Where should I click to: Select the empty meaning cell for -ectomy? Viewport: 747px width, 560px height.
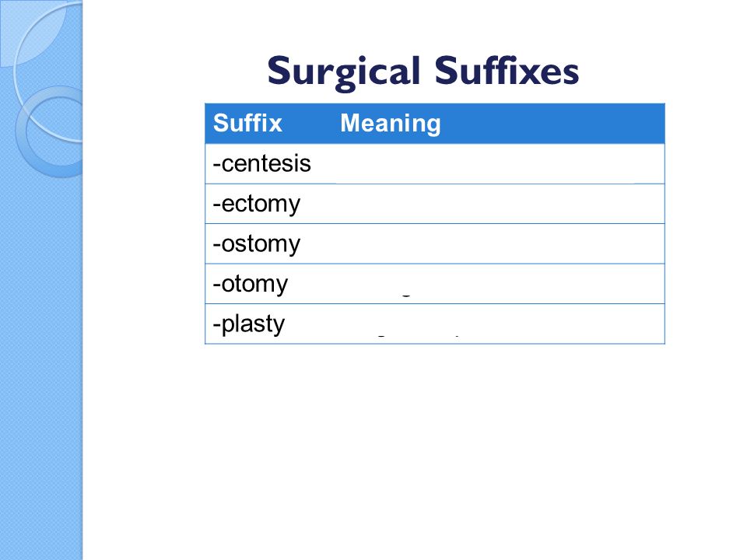coord(499,204)
